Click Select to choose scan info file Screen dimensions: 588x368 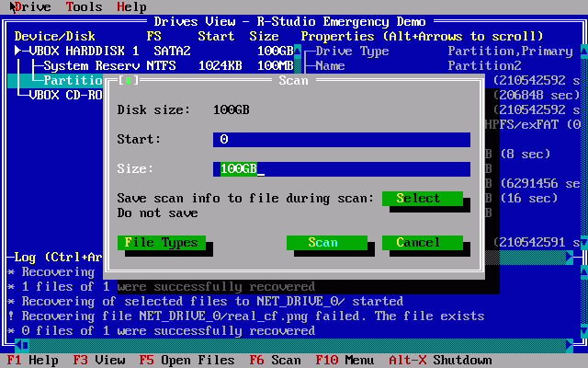423,199
